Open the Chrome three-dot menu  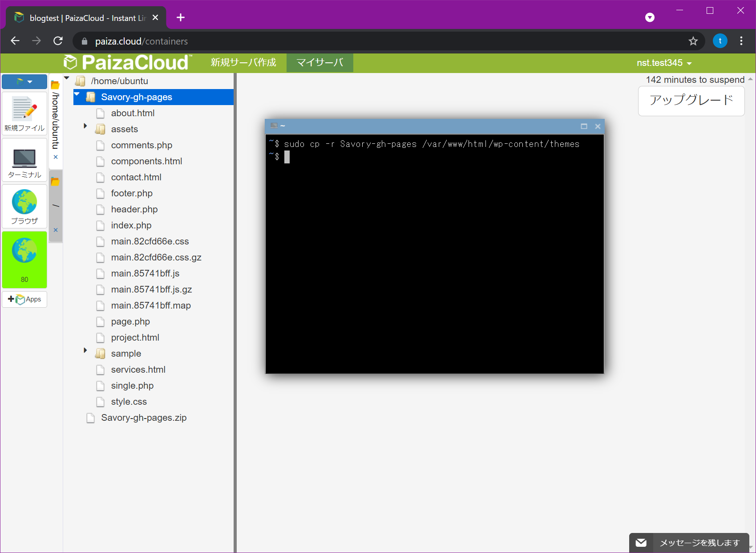pyautogui.click(x=741, y=41)
